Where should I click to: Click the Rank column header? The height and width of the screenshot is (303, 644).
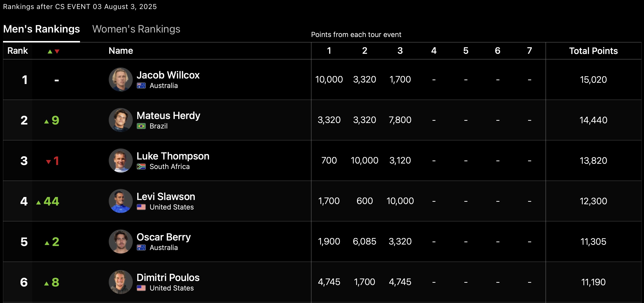coord(17,51)
